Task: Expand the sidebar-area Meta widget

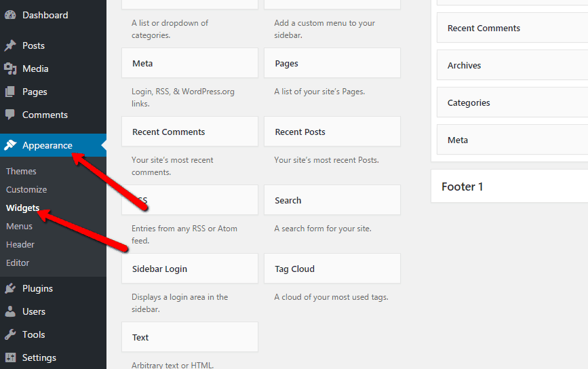Action: [512, 140]
